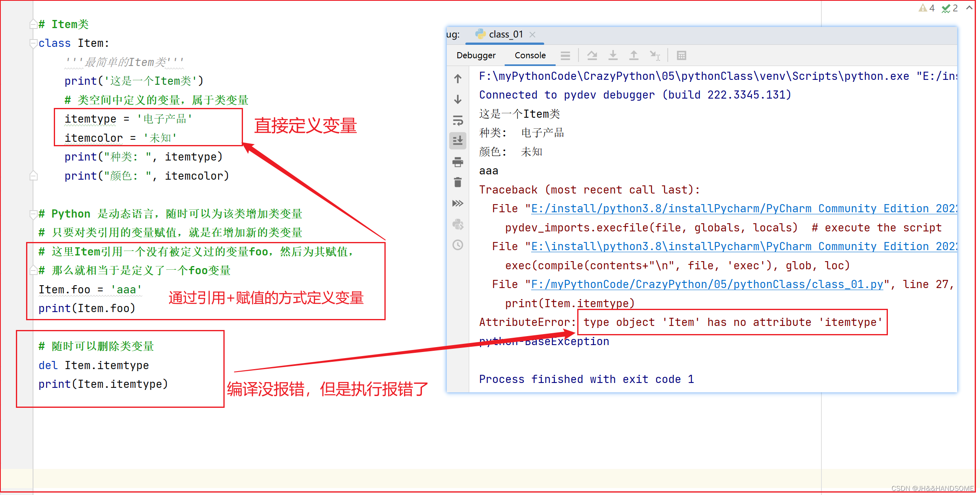980x495 pixels.
Task: Click the AttributeError message in console
Action: (x=681, y=322)
